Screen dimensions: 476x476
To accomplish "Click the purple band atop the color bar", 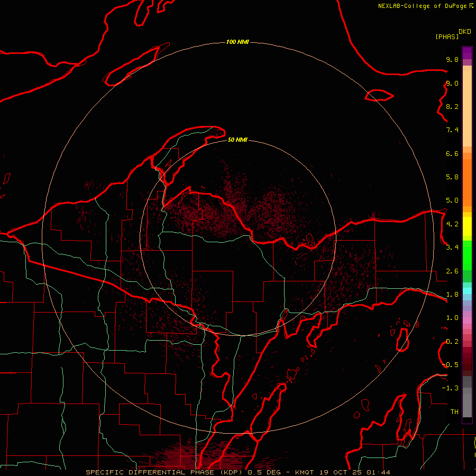I will coord(467,53).
